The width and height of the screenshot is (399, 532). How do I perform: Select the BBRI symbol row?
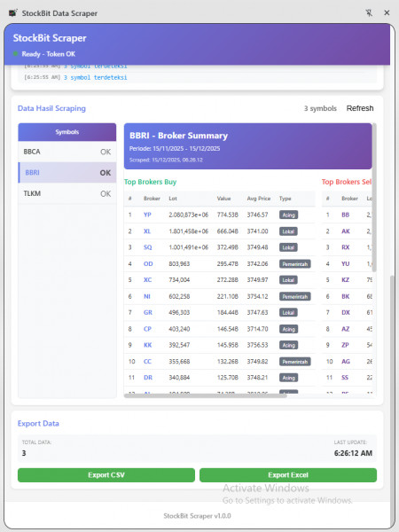coord(67,173)
